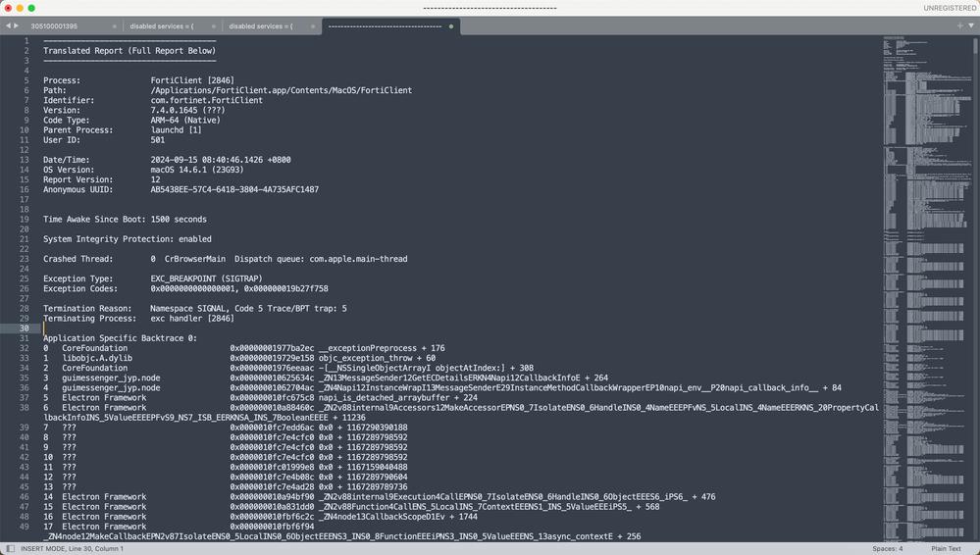Click 'exc handler [2846]' terminating process
The height and width of the screenshot is (555, 980).
[192, 318]
